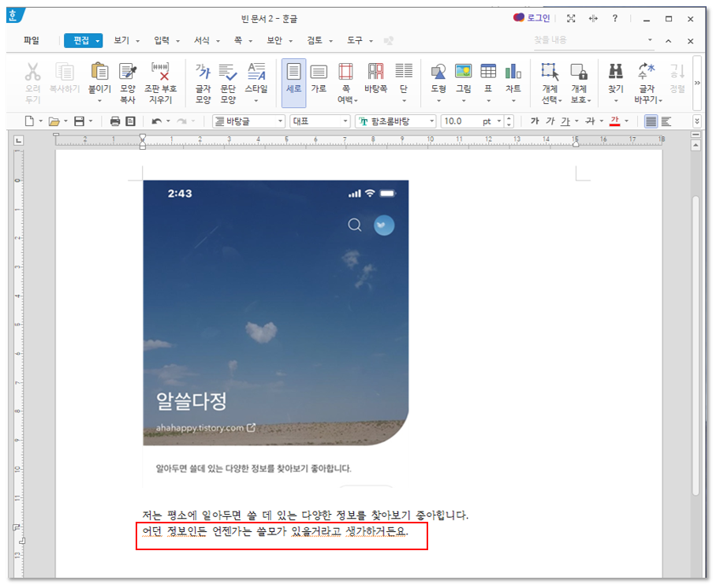
Task: Click the vertical scrollbar thumb
Action: (695, 345)
